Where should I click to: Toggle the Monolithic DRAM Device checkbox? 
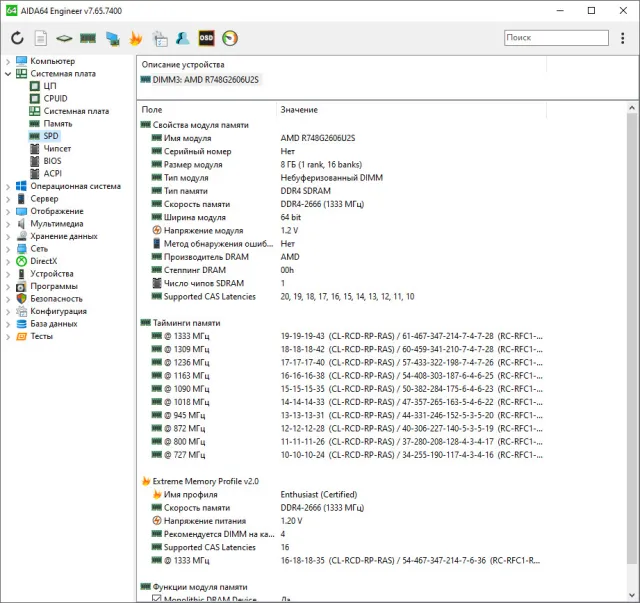click(x=156, y=598)
